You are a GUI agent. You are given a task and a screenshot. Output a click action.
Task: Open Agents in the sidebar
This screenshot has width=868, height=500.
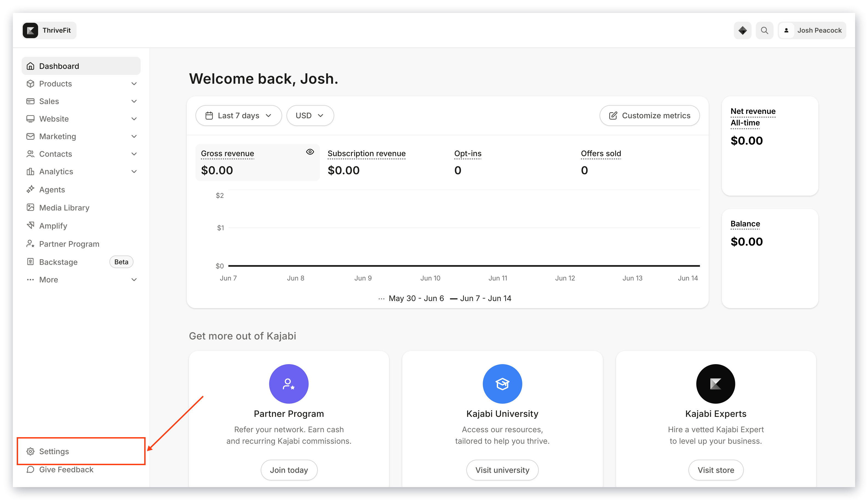(x=81, y=190)
